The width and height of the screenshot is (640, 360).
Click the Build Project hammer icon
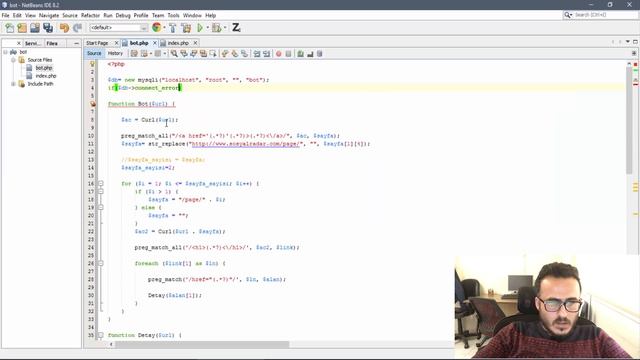pos(172,28)
